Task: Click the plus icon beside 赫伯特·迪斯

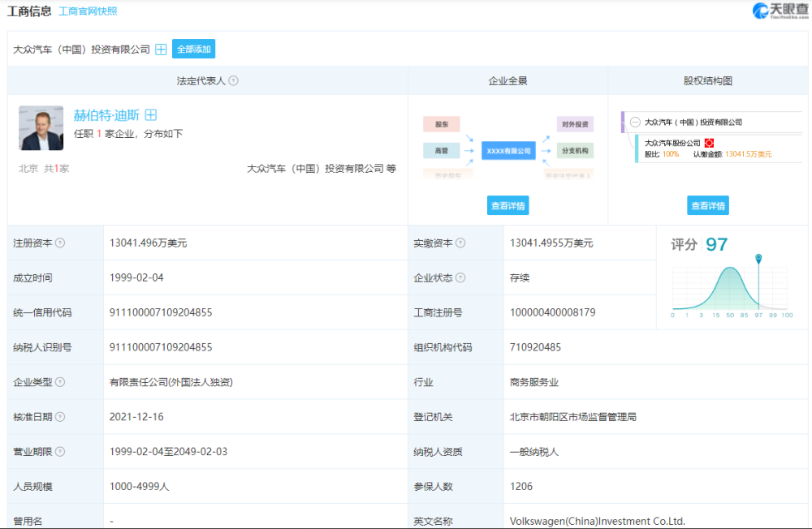Action: tap(151, 115)
